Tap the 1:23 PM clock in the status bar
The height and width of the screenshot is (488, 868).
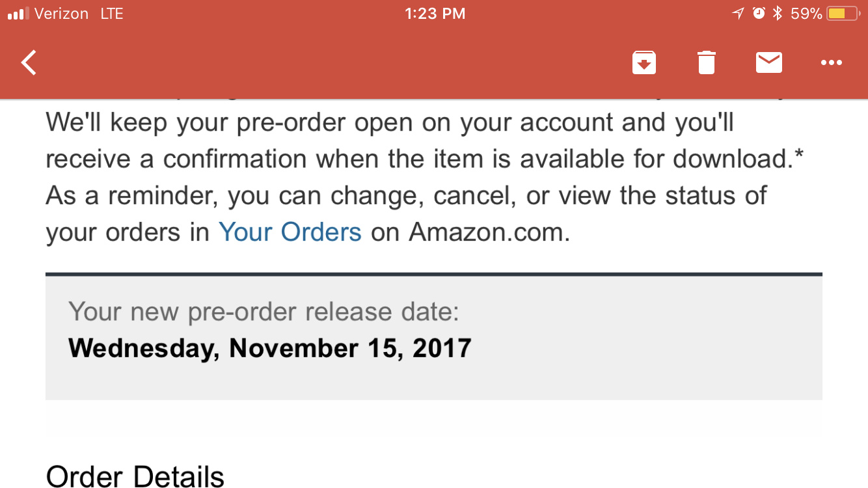435,14
